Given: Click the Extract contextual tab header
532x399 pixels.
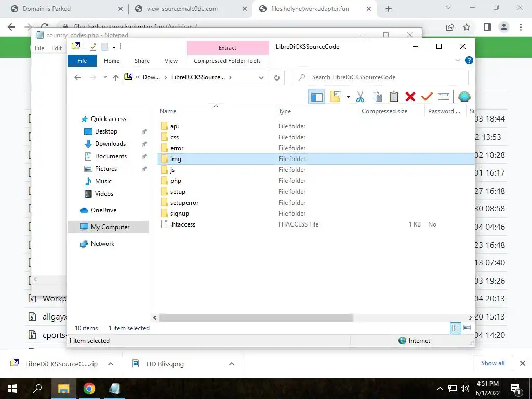Looking at the screenshot, I should [228, 48].
